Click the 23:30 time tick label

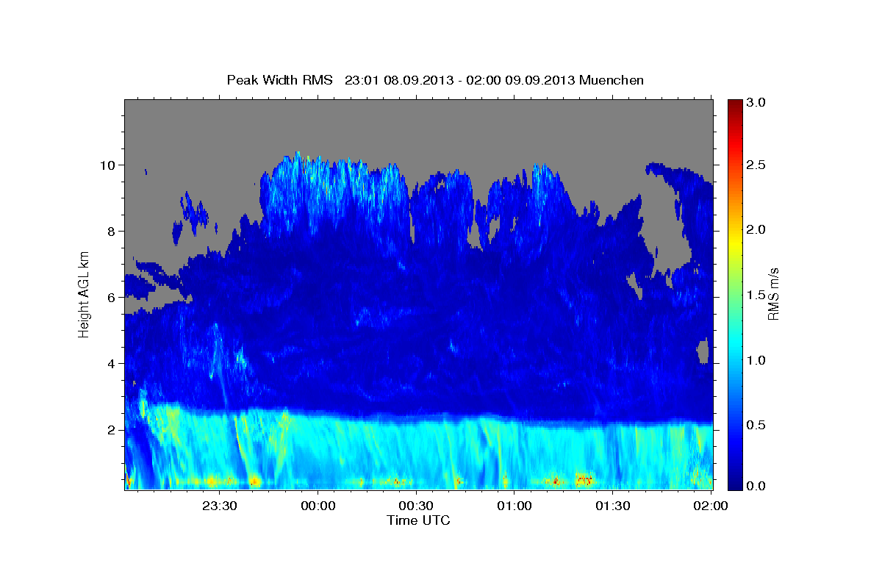(220, 506)
